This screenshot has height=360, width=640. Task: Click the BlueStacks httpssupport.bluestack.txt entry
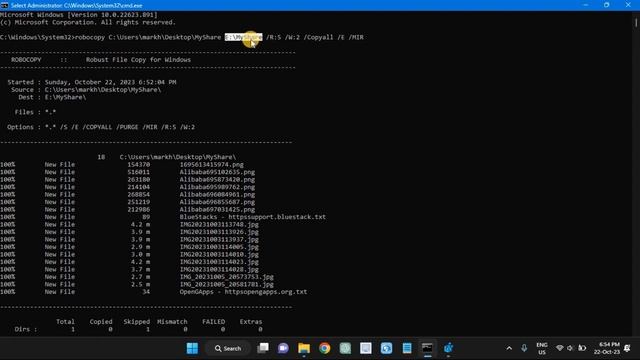[253, 217]
